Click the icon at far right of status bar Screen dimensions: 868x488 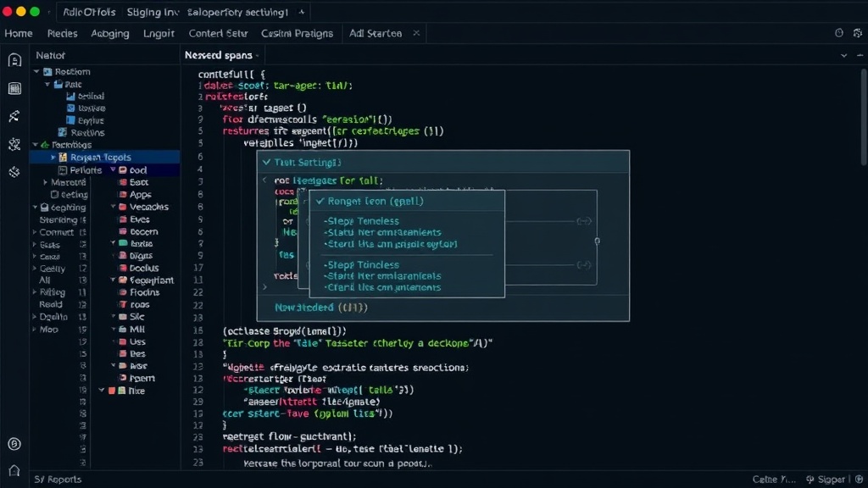point(860,480)
